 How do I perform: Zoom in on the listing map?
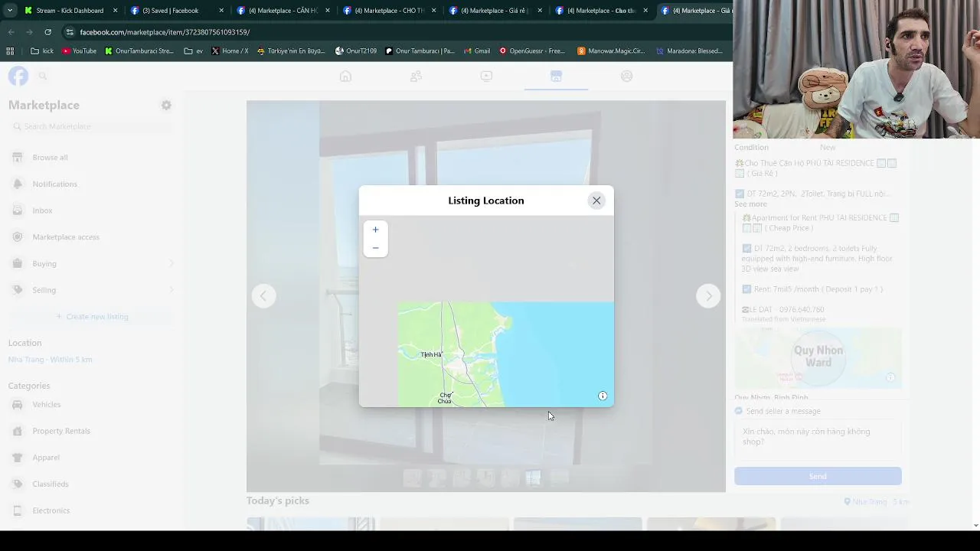pos(375,230)
